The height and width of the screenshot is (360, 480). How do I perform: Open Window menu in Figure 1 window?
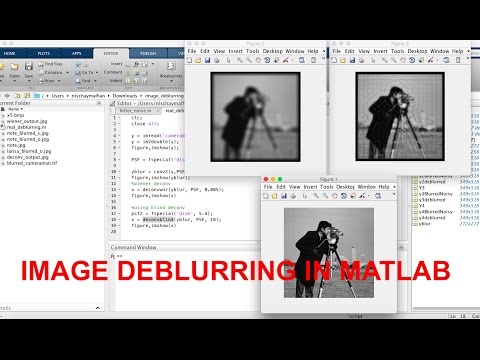coord(367,187)
